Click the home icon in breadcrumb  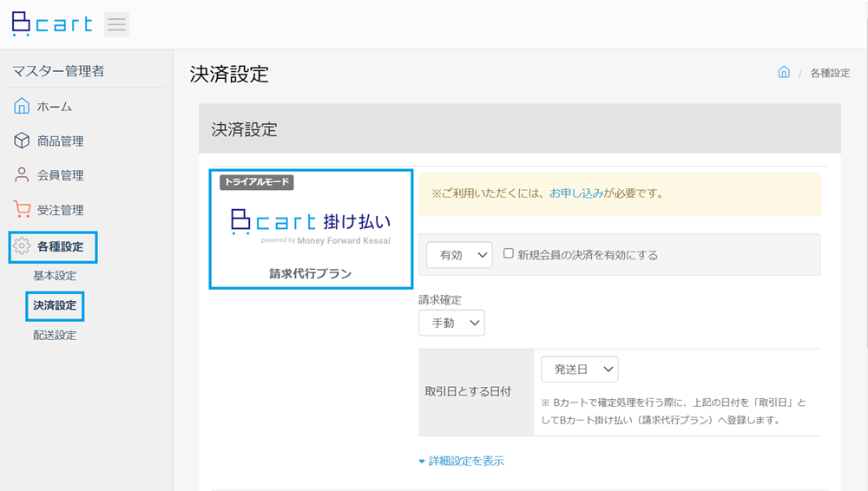click(784, 72)
